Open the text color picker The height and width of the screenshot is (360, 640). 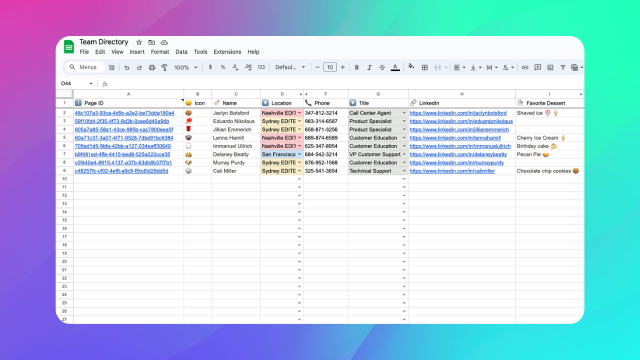click(x=395, y=68)
